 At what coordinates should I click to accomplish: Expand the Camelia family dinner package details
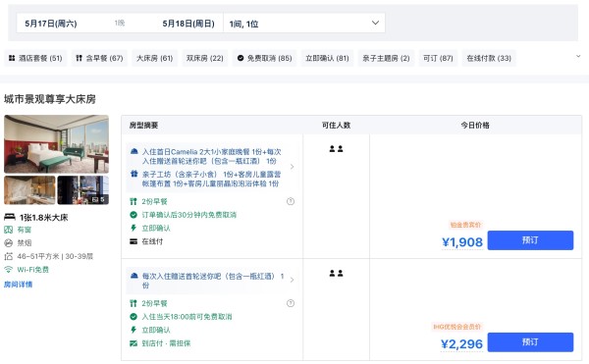tap(292, 167)
